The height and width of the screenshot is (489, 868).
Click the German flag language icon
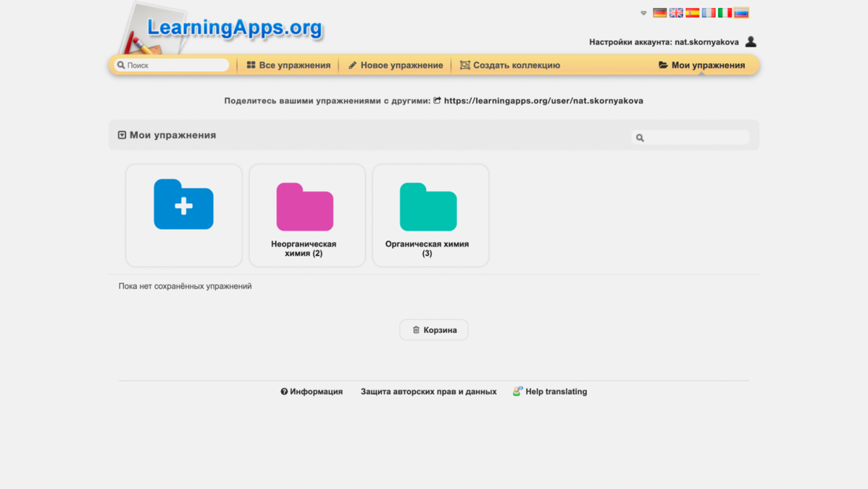(x=659, y=13)
